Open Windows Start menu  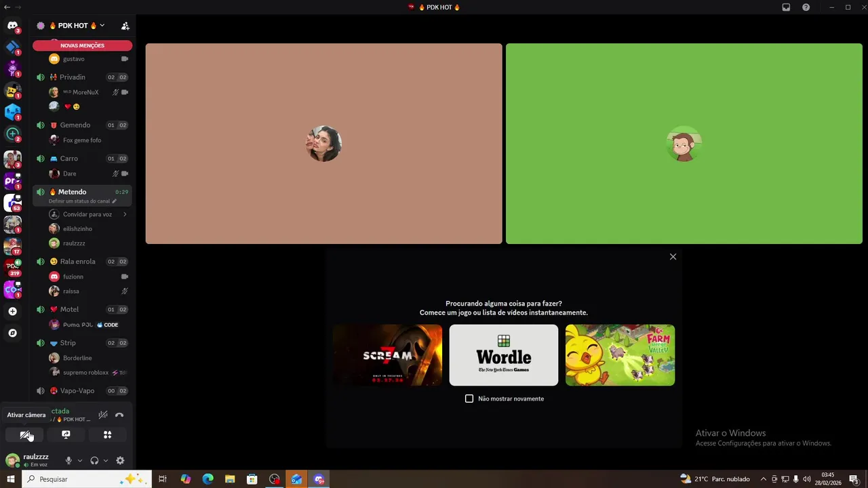[x=10, y=479]
